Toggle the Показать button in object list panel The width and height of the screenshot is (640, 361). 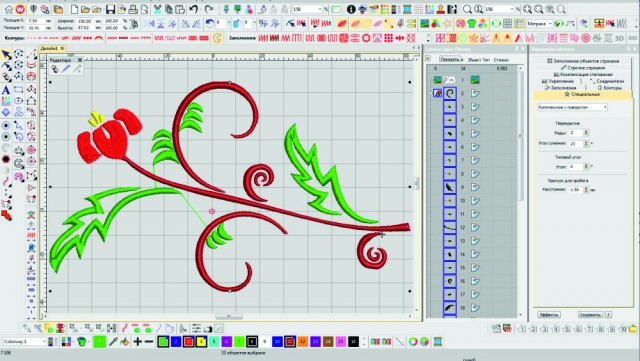[x=450, y=60]
